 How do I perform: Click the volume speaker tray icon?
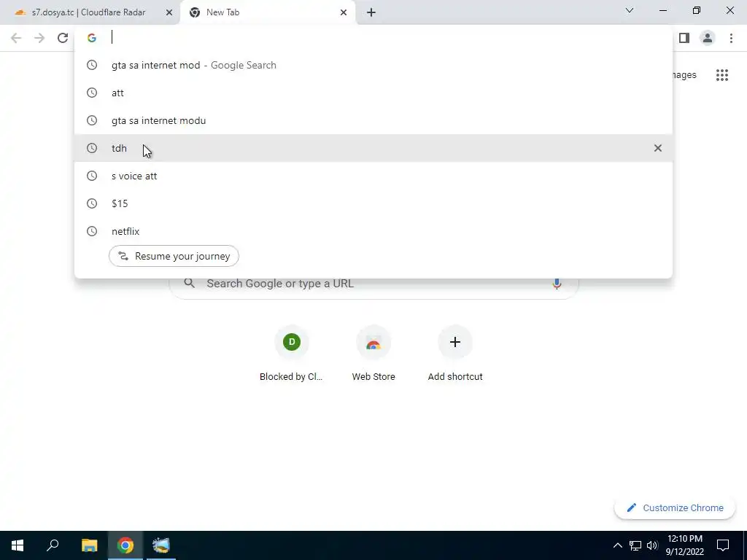(652, 545)
